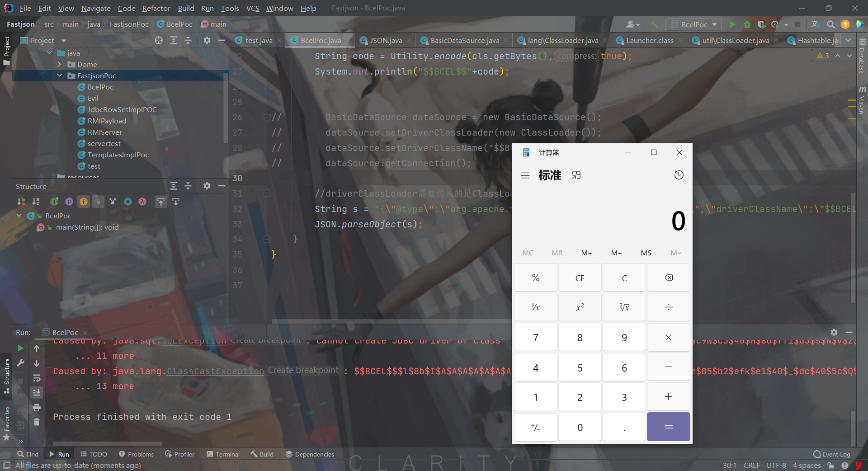868x471 pixels.
Task: Open the Terminal tool window tab
Action: pos(223,454)
